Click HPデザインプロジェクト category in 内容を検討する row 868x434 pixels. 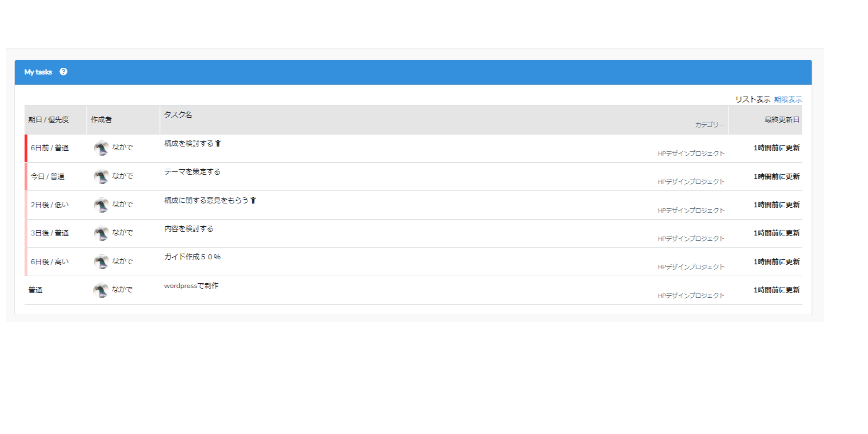tap(691, 239)
